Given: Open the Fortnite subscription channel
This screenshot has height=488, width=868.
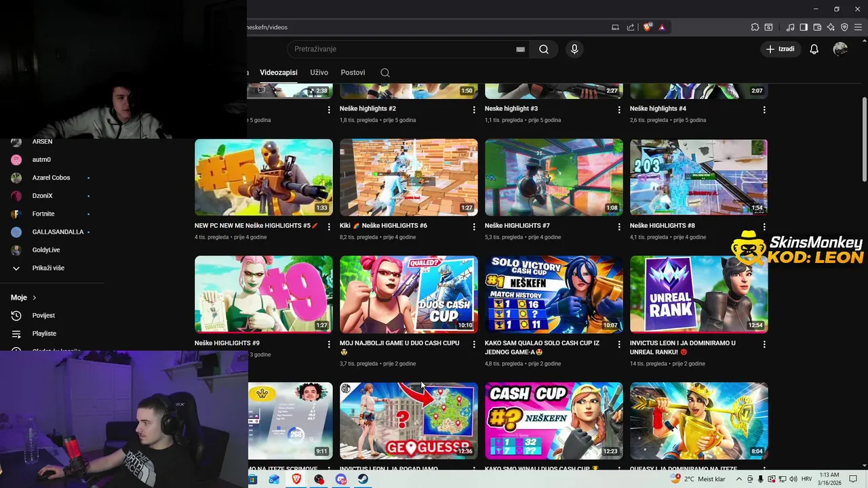Looking at the screenshot, I should click(43, 213).
